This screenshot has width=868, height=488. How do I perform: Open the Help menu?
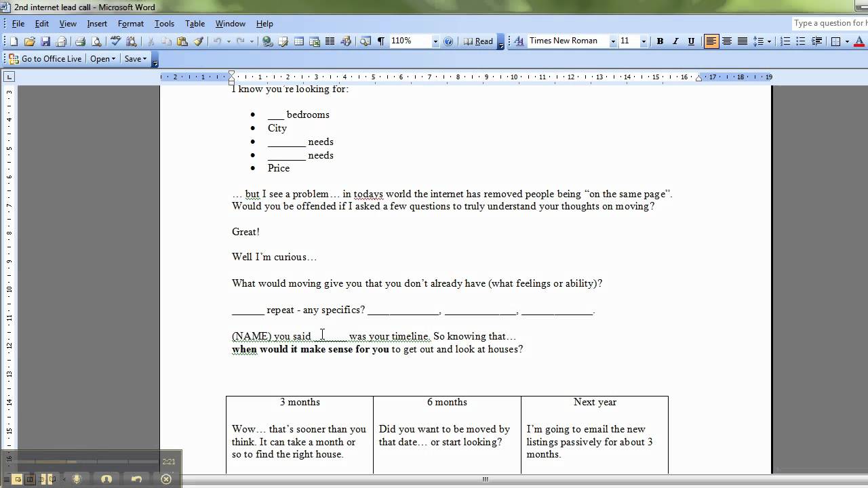[x=265, y=24]
